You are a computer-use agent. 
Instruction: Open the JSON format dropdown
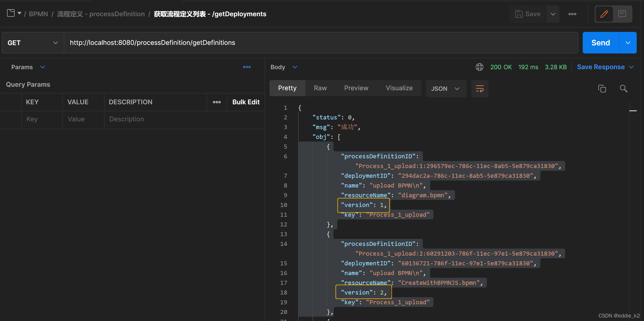[x=446, y=89]
